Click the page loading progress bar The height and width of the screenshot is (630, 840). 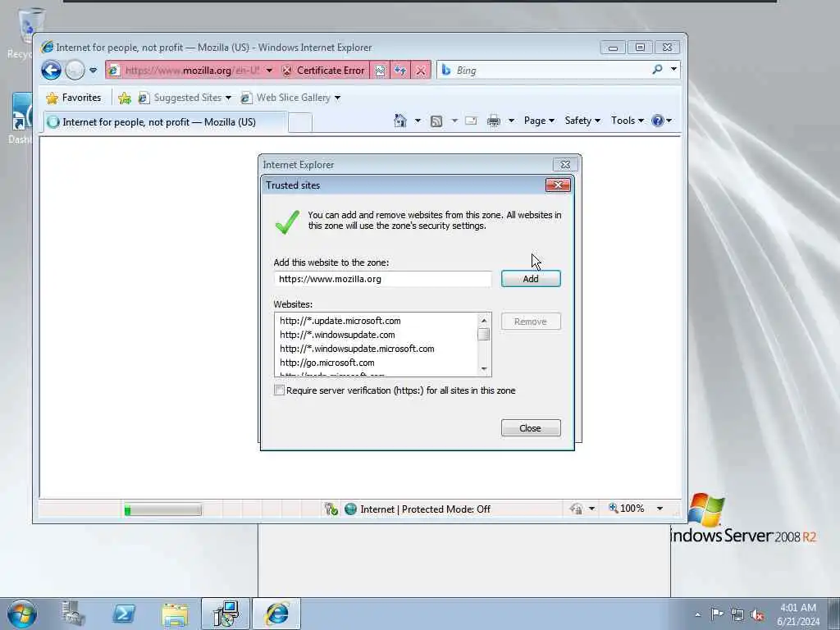pos(163,509)
